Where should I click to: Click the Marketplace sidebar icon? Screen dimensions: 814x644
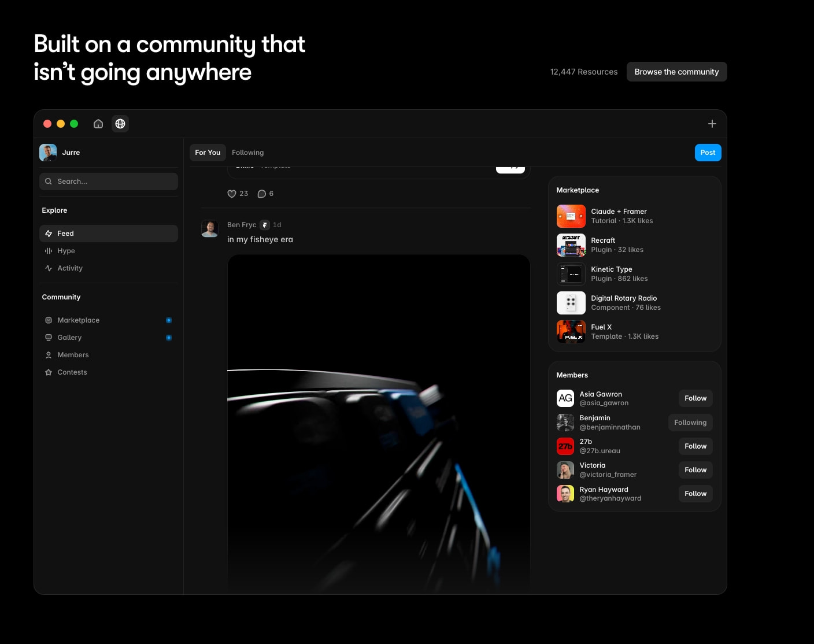click(49, 320)
